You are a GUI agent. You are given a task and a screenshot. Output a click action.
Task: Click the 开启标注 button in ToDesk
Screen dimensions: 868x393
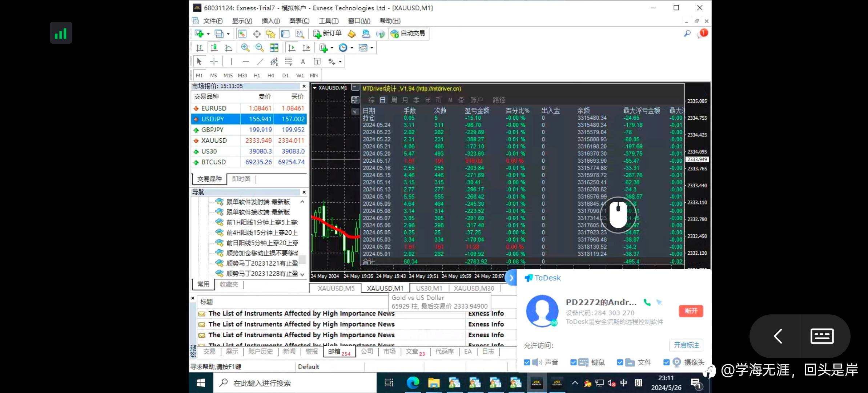(686, 345)
